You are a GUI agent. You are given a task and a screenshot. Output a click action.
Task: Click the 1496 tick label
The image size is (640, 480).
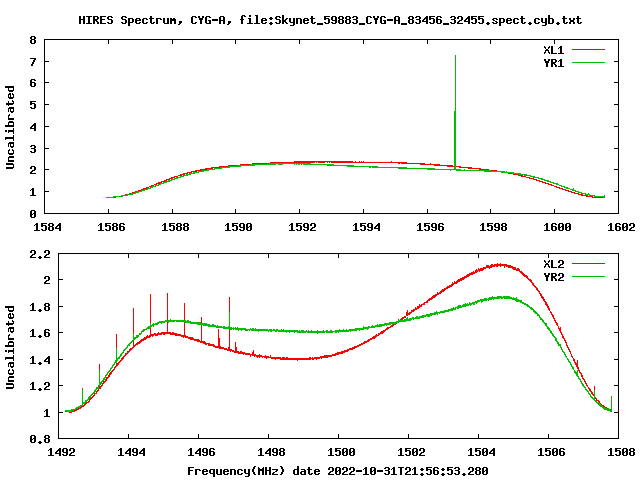click(x=201, y=452)
